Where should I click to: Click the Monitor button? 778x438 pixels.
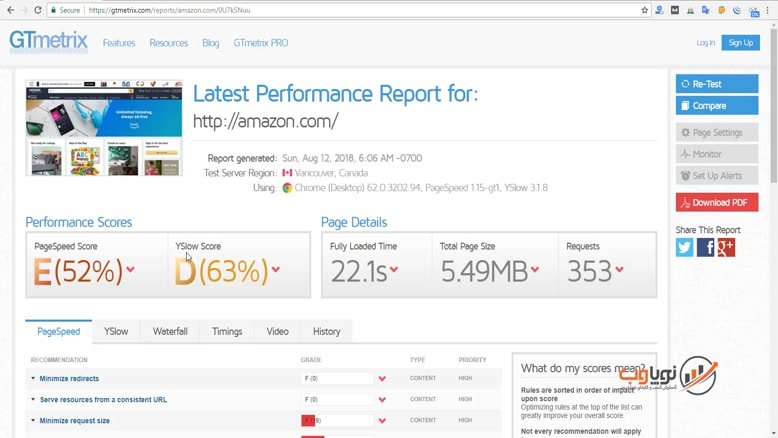[x=717, y=154]
